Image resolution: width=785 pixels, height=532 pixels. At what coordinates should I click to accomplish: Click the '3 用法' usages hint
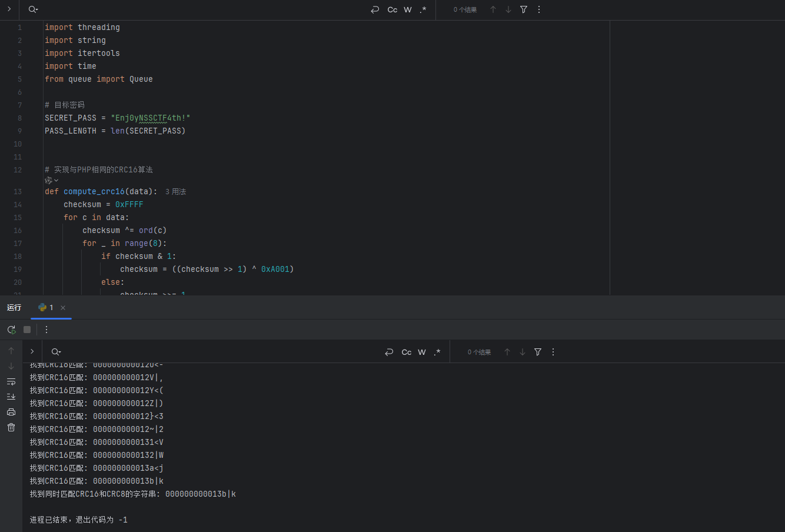click(175, 192)
